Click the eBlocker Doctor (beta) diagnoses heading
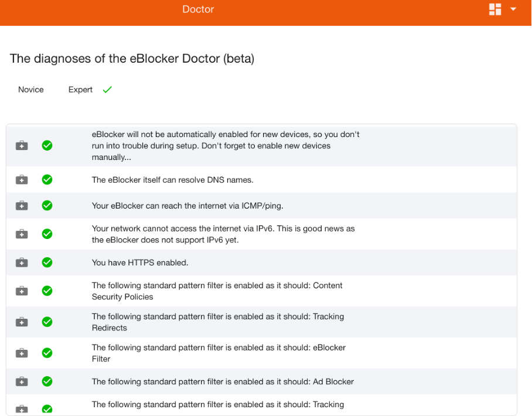Image resolution: width=532 pixels, height=416 pixels. (132, 59)
